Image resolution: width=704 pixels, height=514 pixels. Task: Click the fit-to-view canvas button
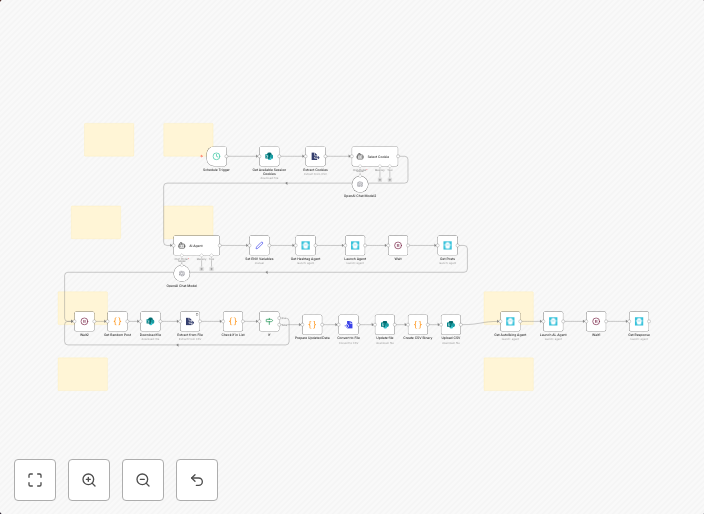[x=35, y=480]
